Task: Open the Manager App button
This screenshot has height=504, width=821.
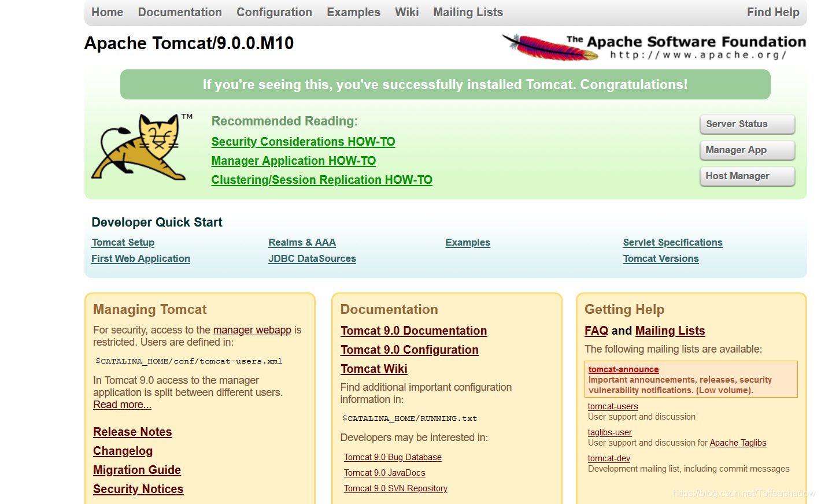Action: [747, 150]
